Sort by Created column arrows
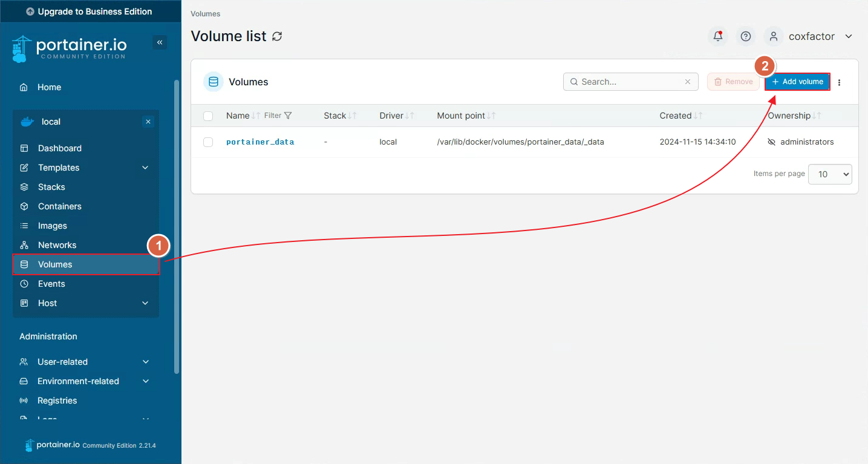This screenshot has height=464, width=868. point(698,116)
